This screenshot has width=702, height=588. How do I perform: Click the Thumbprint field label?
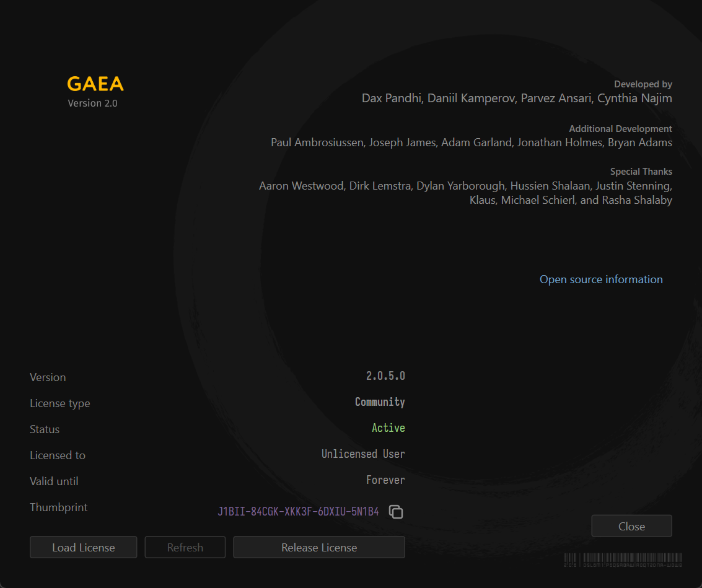(x=59, y=507)
